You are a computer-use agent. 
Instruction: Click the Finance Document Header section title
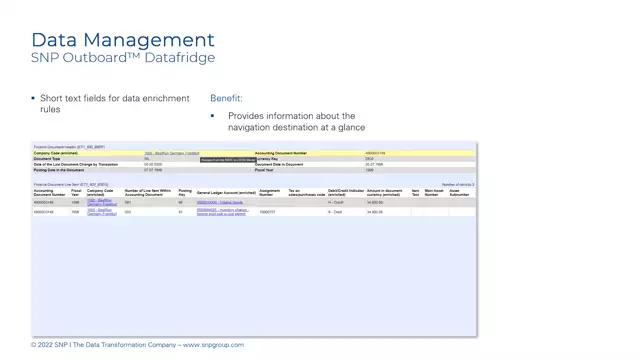pyautogui.click(x=69, y=147)
